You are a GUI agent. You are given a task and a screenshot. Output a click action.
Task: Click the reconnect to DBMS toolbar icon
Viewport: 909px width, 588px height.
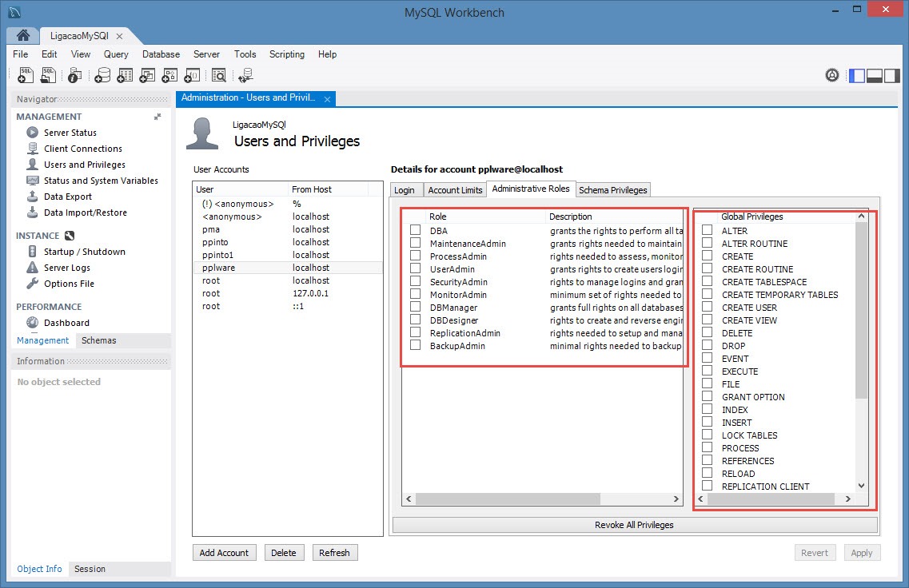pyautogui.click(x=246, y=75)
